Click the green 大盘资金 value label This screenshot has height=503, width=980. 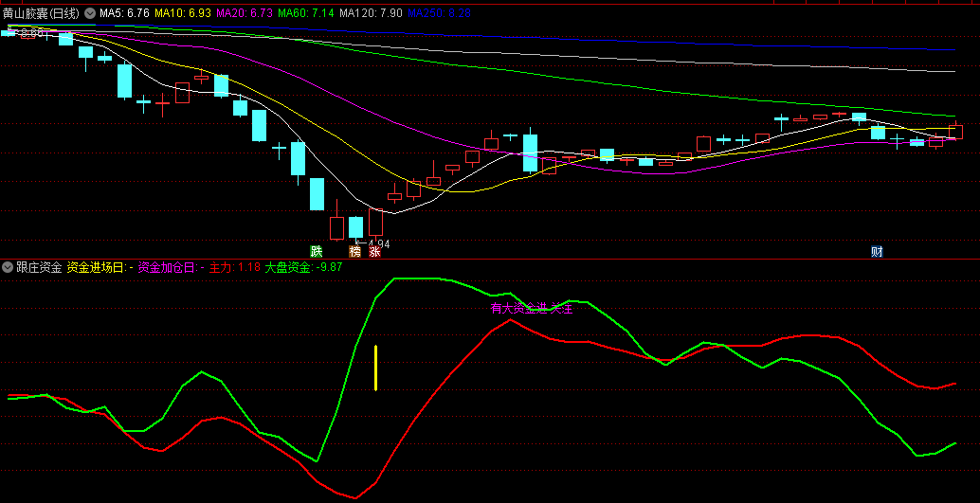click(302, 267)
